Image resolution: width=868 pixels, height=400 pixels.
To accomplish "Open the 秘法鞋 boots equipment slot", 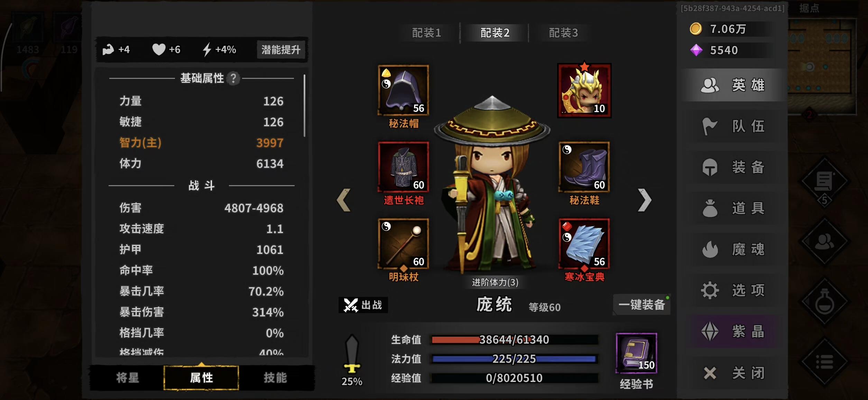I will [584, 167].
